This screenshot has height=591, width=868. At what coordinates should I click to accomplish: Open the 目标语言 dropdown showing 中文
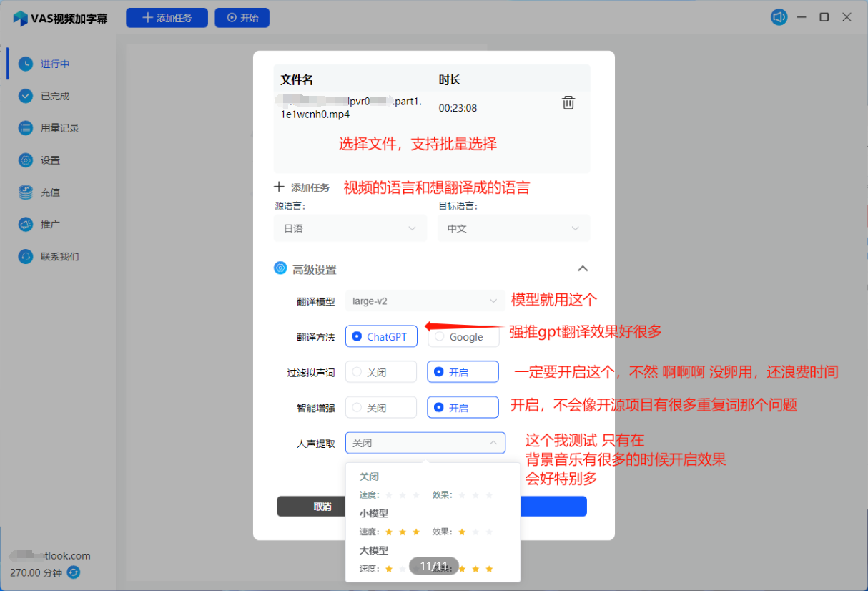pos(513,228)
